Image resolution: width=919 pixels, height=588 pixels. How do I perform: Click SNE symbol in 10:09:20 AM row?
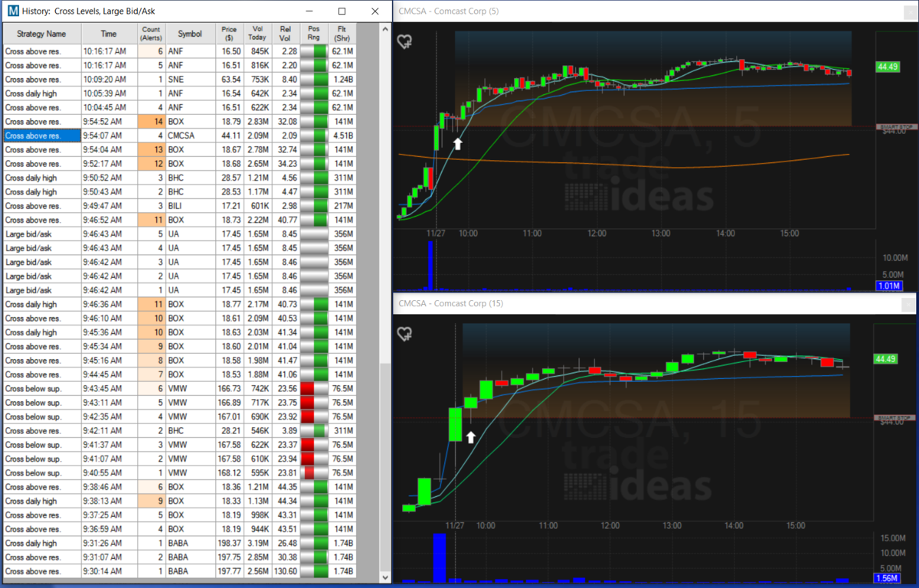(177, 79)
